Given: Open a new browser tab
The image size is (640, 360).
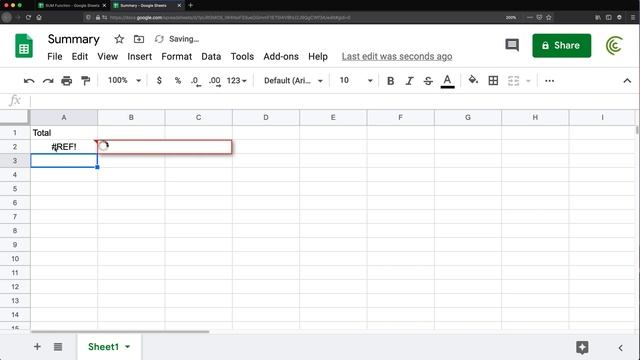Looking at the screenshot, I should 190,5.
